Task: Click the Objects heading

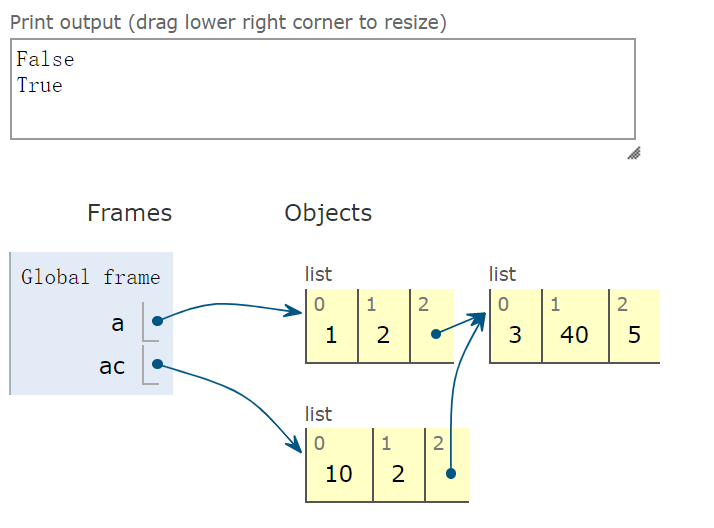Action: click(328, 213)
